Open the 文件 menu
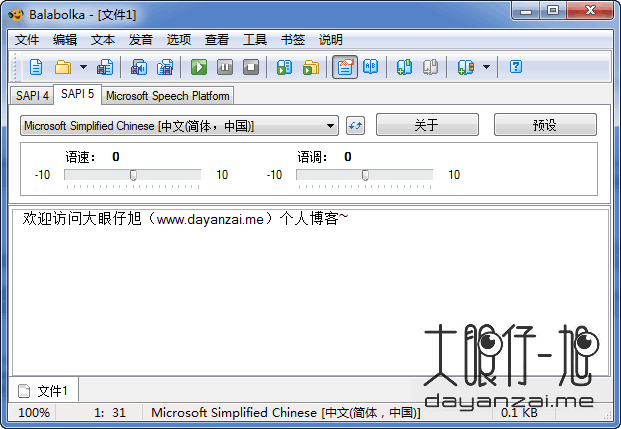Screen dimensions: 621x429 point(27,40)
